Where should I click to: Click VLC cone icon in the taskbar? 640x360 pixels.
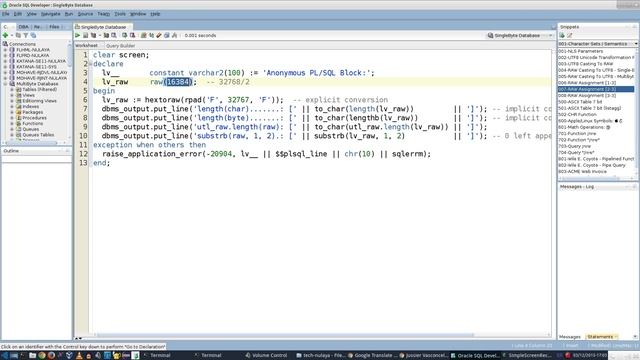click(79, 356)
